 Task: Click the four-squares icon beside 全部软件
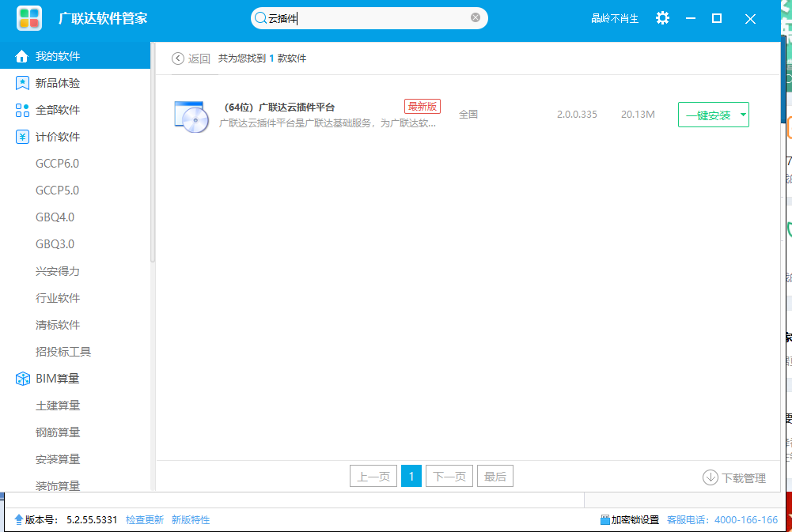[22, 110]
